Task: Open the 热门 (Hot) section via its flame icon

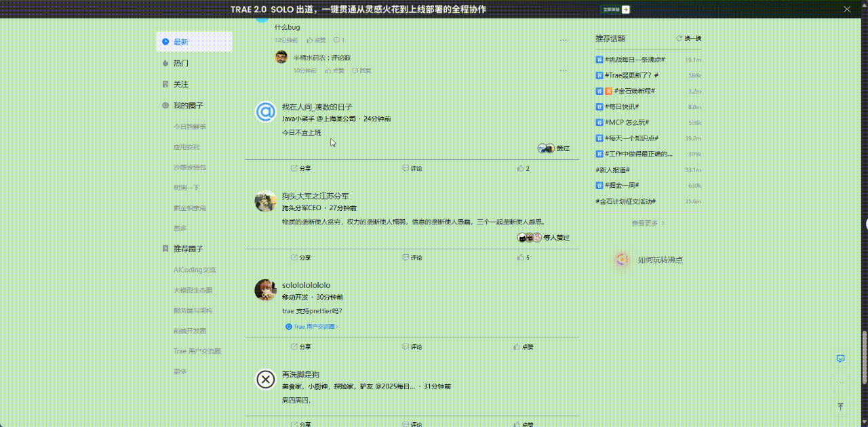Action: (165, 63)
